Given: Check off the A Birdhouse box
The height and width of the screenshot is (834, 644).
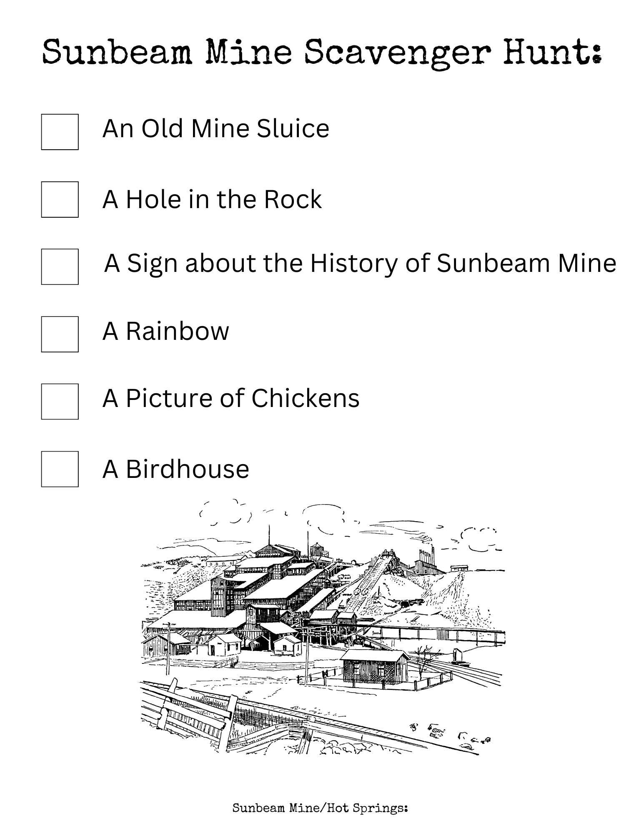Looking at the screenshot, I should click(x=60, y=469).
